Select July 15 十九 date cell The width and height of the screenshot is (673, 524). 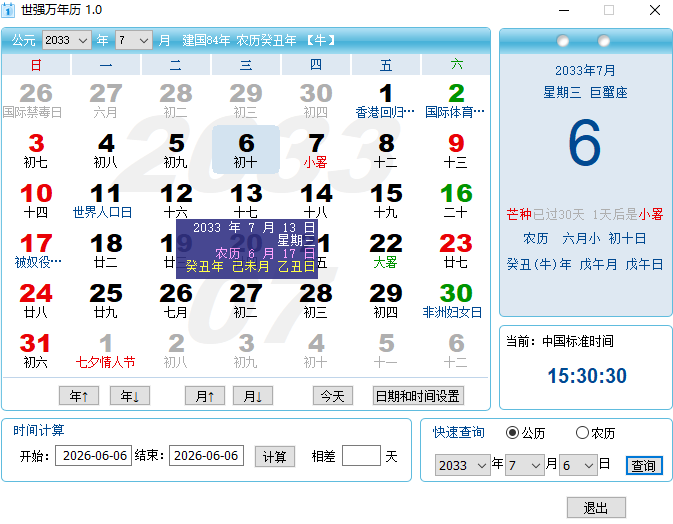click(385, 200)
